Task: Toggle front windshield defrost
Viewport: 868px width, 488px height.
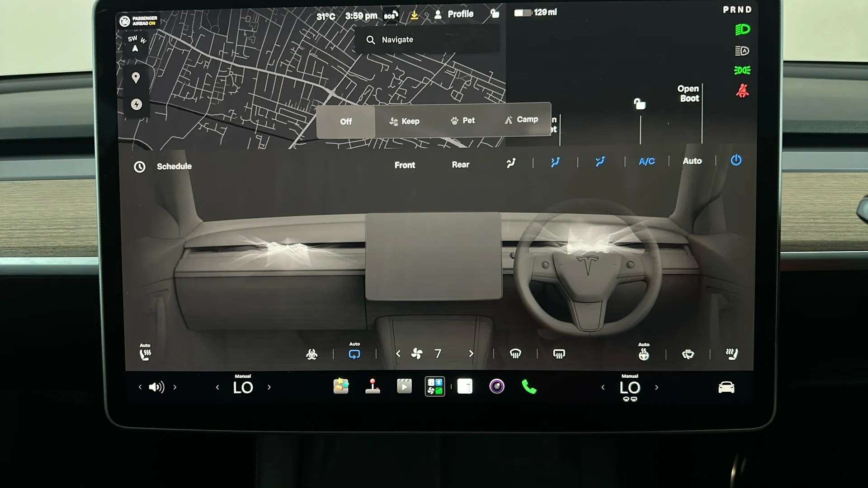Action: click(x=515, y=354)
